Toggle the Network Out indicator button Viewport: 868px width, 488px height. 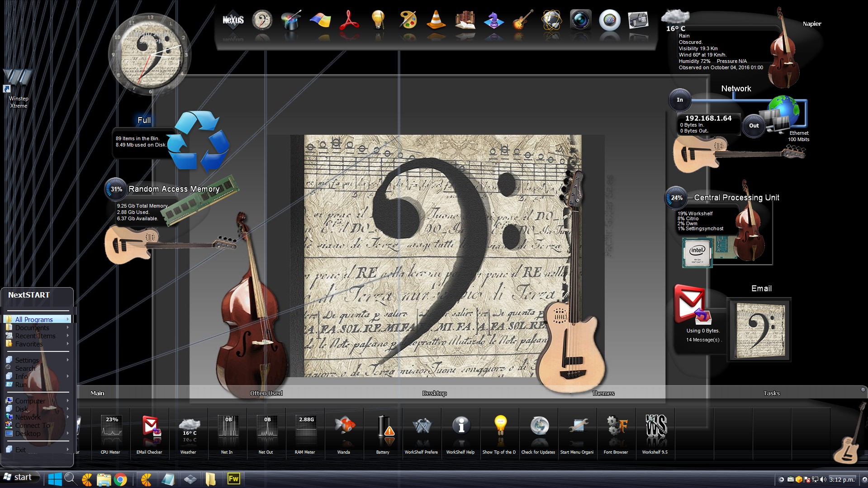(x=754, y=126)
